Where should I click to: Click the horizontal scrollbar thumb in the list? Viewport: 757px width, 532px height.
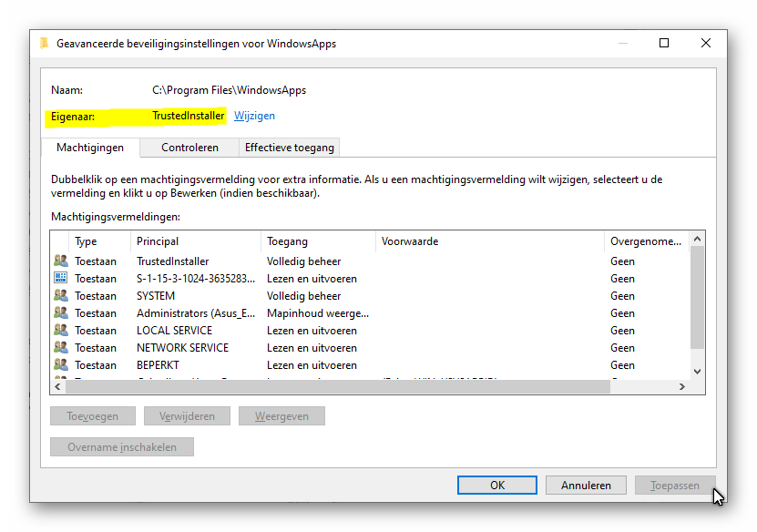click(338, 386)
